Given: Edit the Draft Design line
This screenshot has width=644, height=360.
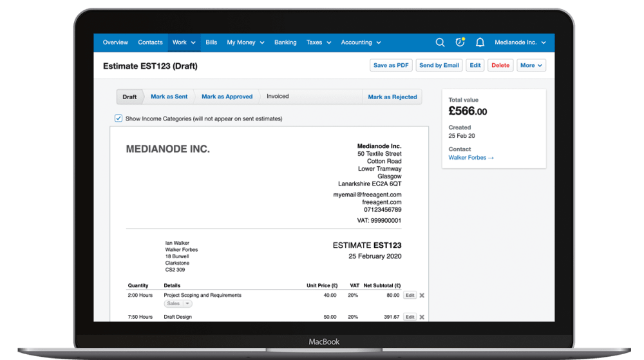Looking at the screenshot, I should (x=410, y=317).
